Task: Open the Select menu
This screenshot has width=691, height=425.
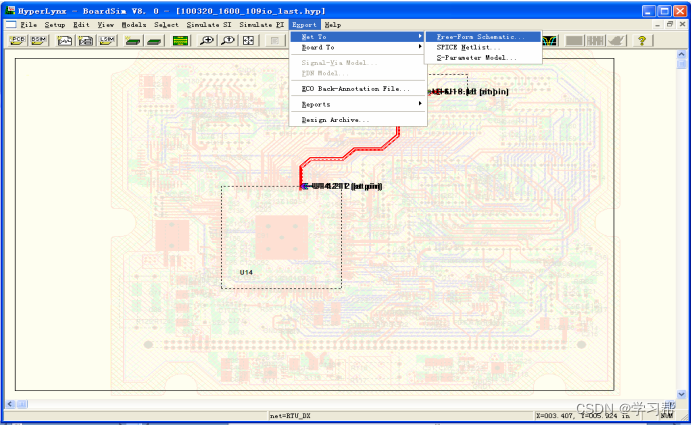Action: (166, 25)
